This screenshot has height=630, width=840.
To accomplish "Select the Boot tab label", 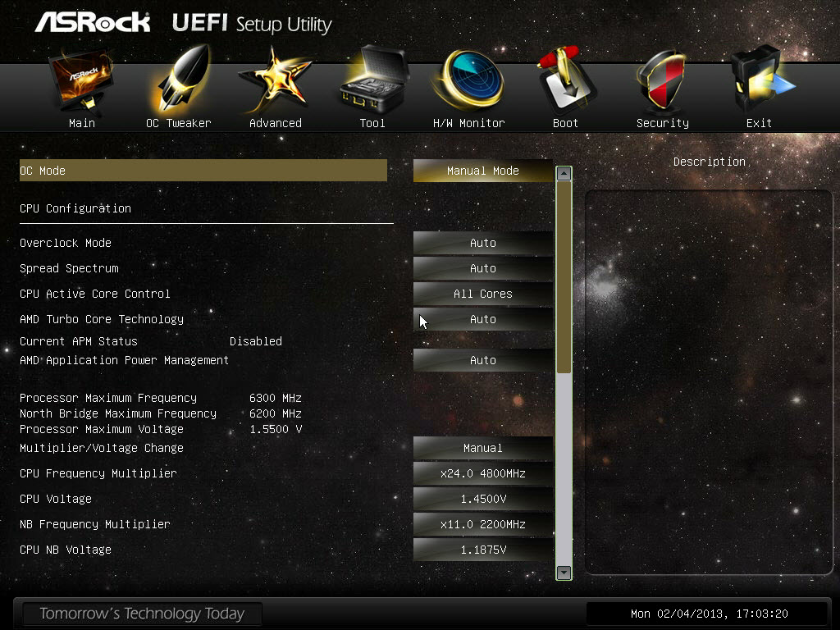I will [x=565, y=123].
